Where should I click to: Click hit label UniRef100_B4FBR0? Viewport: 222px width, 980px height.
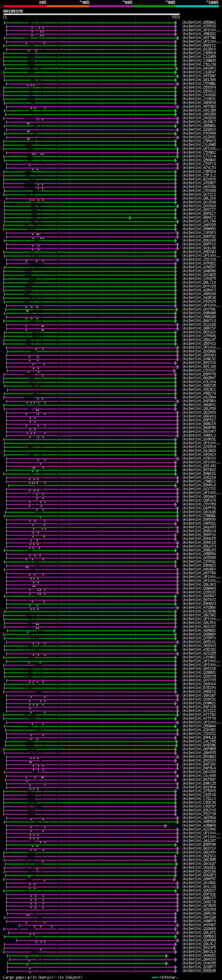(x=199, y=401)
